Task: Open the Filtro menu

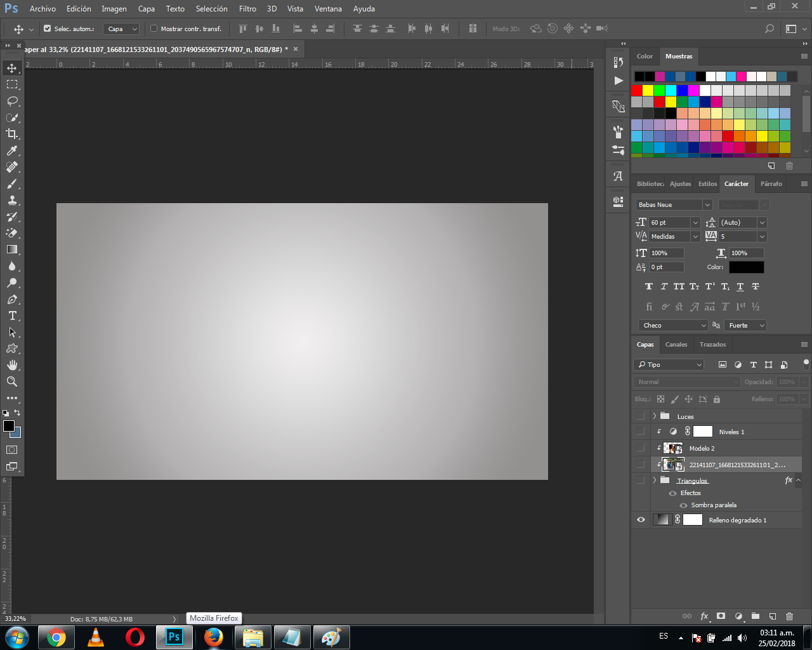Action: pyautogui.click(x=248, y=9)
